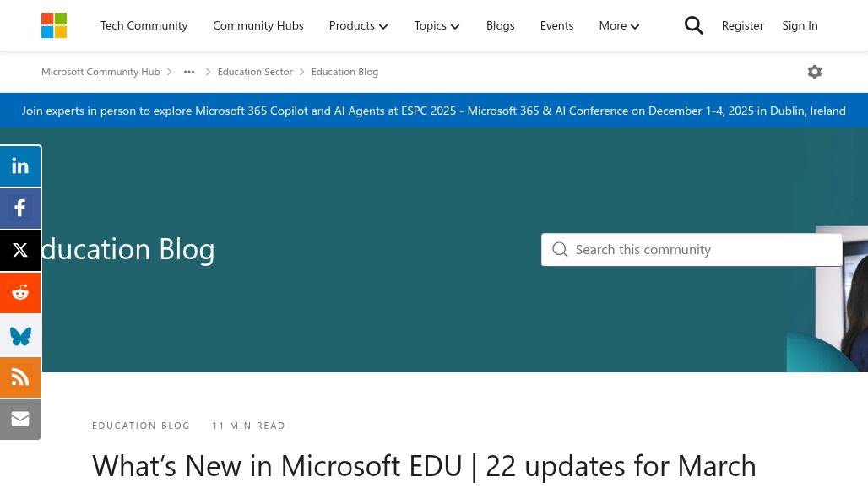Screen dimensions: 868x488
Task: Click the Microsoft logo icon
Action: point(54,25)
